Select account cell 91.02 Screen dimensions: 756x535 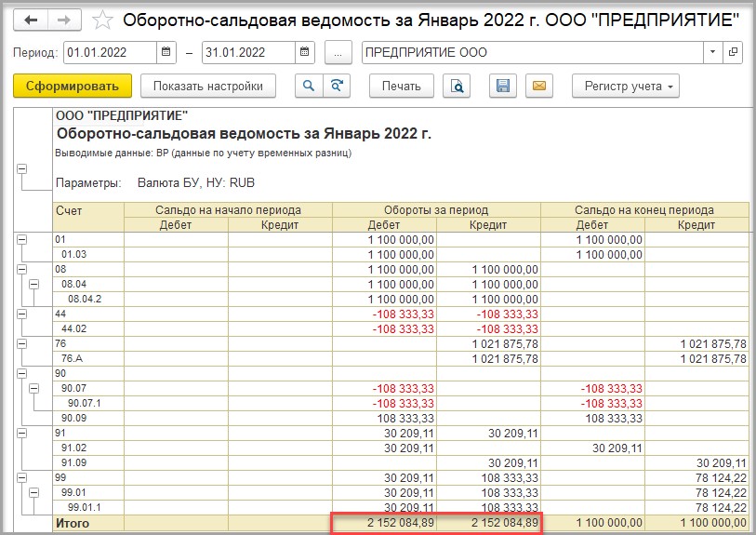click(88, 448)
